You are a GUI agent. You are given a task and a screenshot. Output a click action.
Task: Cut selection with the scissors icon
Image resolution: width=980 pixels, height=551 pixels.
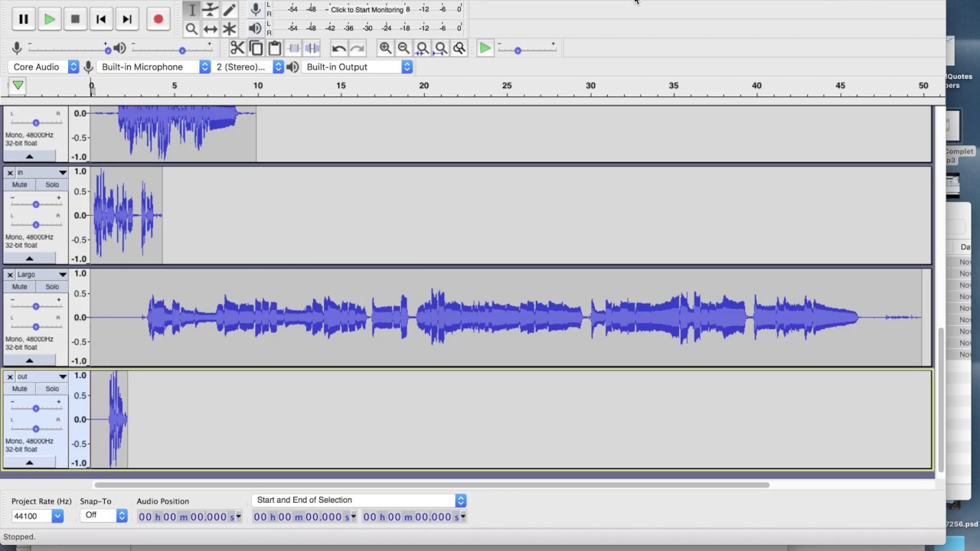click(237, 48)
